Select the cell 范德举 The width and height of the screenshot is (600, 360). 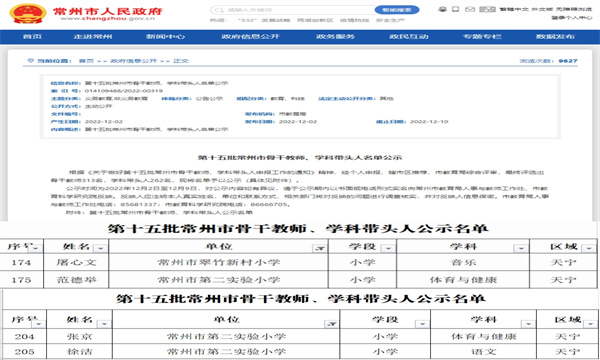(77, 280)
